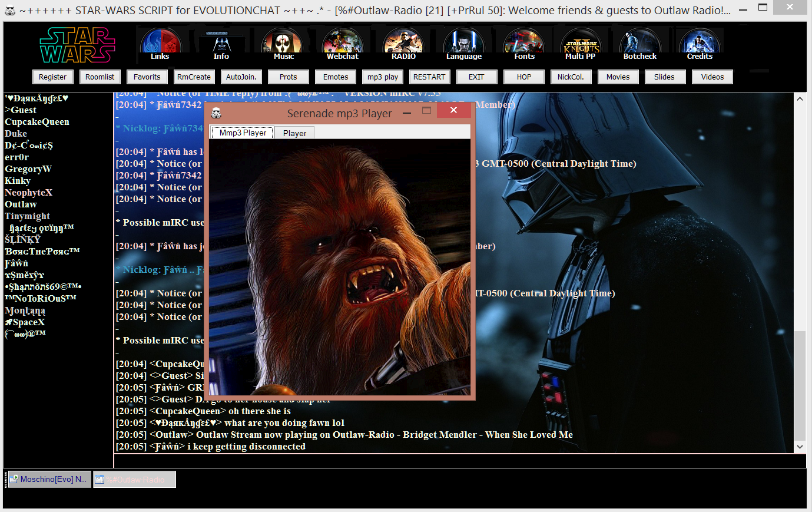812x512 pixels.
Task: Minimize the Serenade mp3 Player window
Action: tap(407, 113)
